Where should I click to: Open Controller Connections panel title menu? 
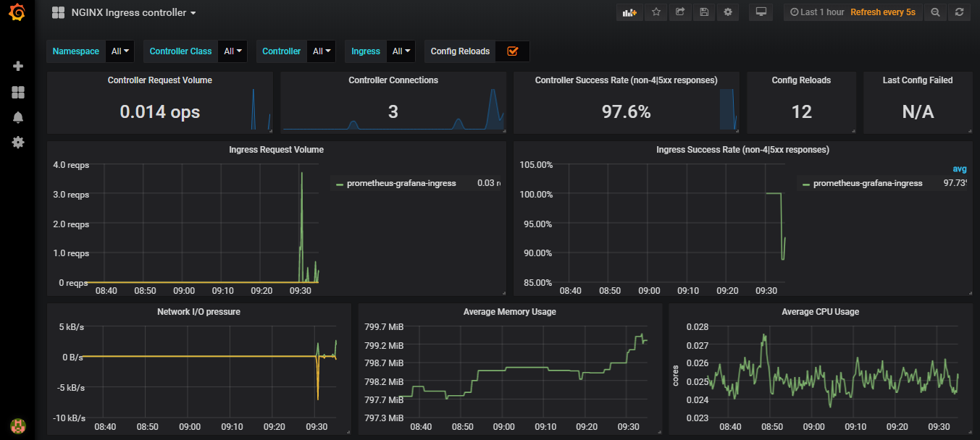[393, 80]
